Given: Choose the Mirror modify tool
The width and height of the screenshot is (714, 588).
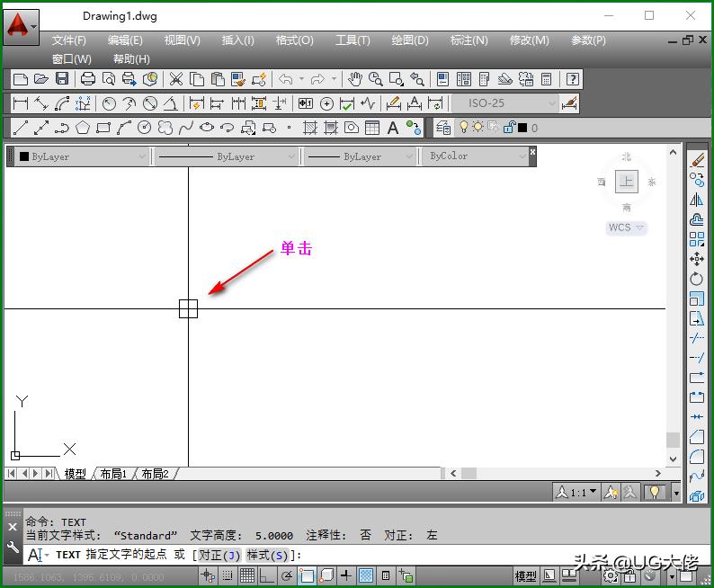Looking at the screenshot, I should pos(697,200).
